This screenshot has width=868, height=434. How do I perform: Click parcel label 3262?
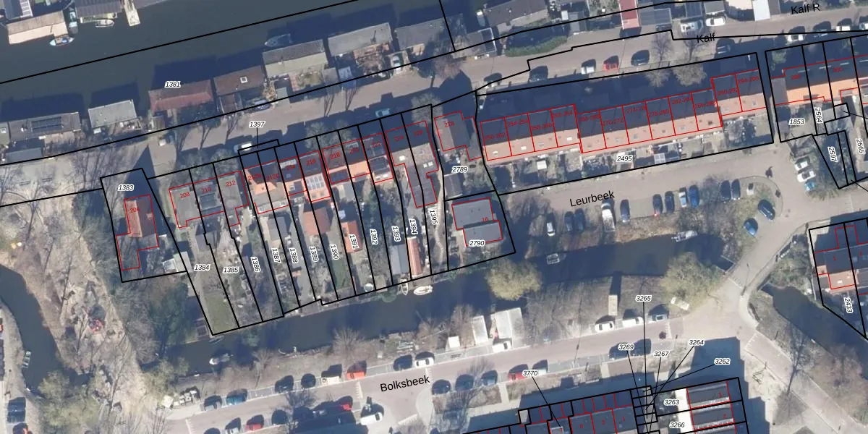722,361
